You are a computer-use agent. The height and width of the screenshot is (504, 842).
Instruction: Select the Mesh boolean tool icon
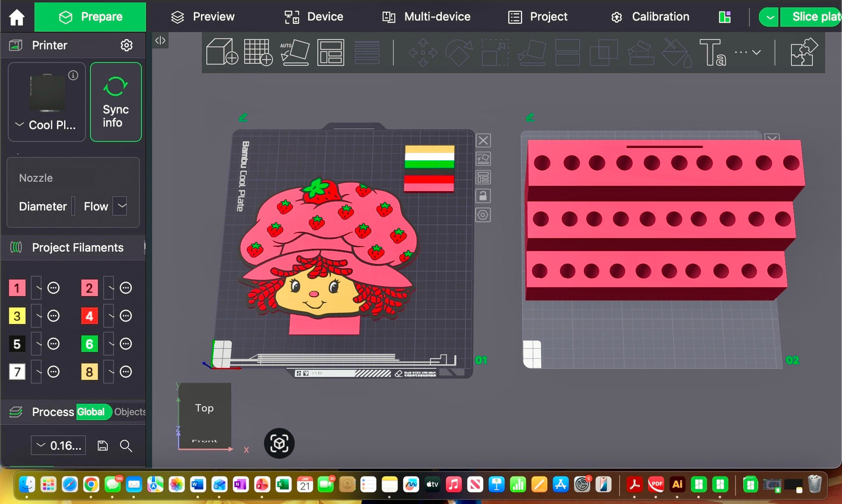[604, 52]
